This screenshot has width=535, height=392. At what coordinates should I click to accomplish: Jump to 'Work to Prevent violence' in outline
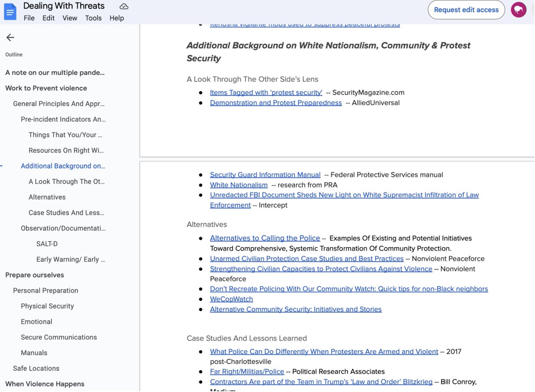coord(46,88)
